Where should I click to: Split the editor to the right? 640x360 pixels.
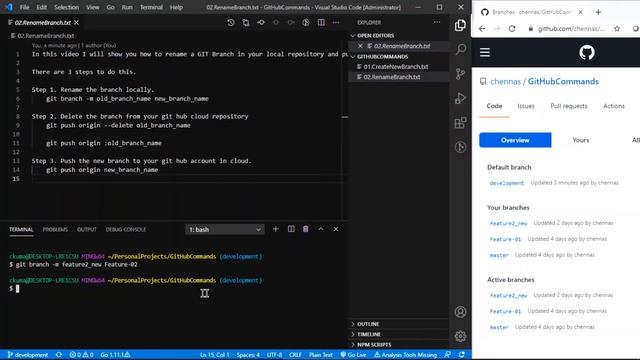click(321, 22)
